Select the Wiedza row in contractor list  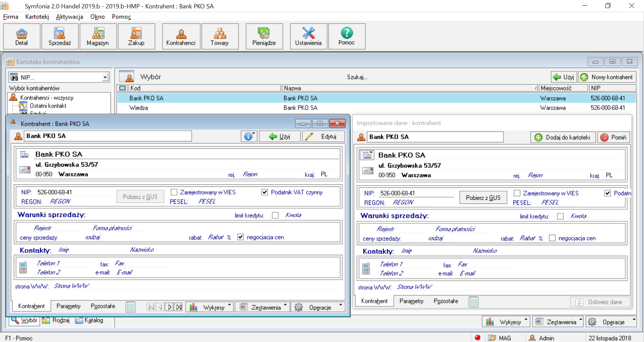376,108
